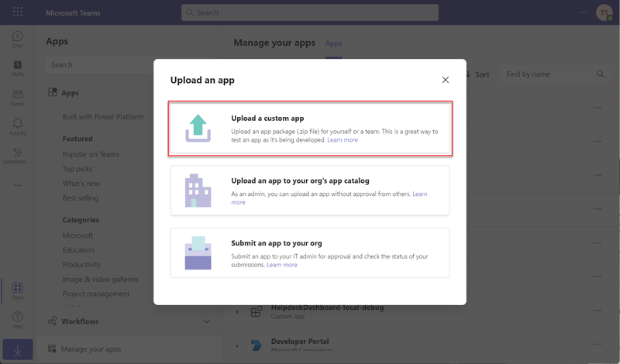Switch to the Apps tab in Manage your apps
Screen dimensions: 620x364
coord(333,43)
